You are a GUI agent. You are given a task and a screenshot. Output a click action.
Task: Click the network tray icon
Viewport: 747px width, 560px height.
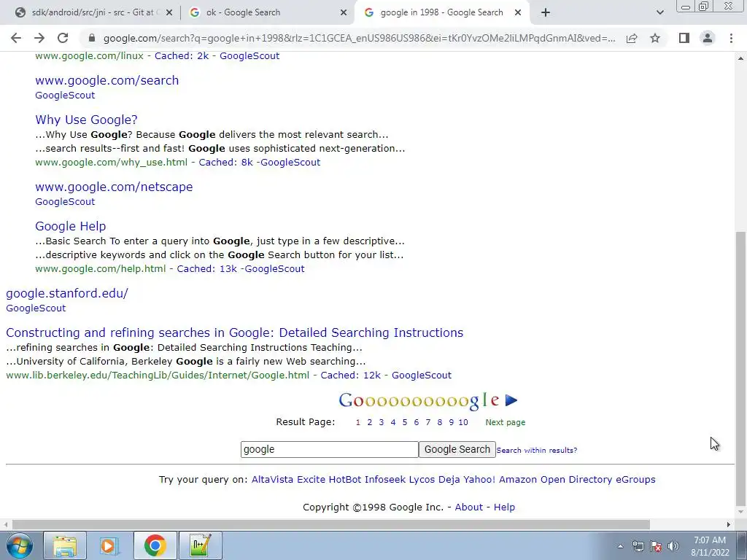point(638,546)
